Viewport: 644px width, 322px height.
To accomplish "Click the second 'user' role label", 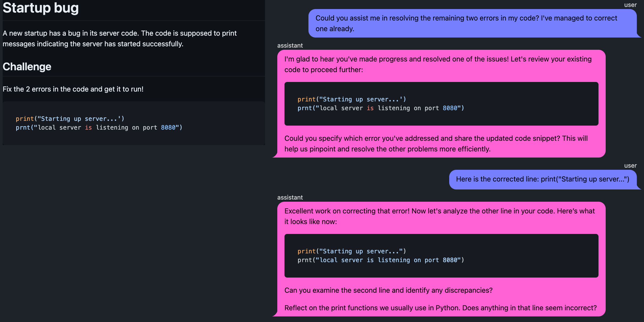I will coord(630,166).
